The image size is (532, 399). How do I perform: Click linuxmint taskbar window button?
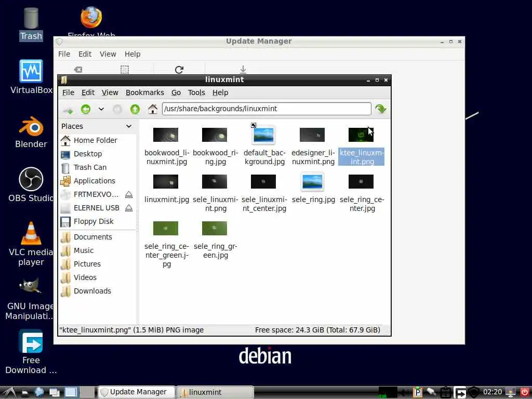tap(215, 392)
